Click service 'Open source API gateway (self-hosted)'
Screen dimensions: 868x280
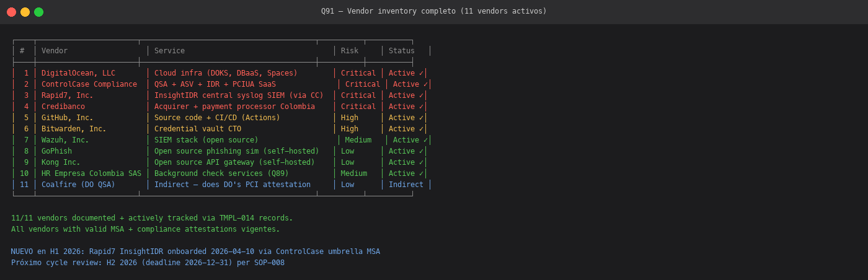click(234, 162)
